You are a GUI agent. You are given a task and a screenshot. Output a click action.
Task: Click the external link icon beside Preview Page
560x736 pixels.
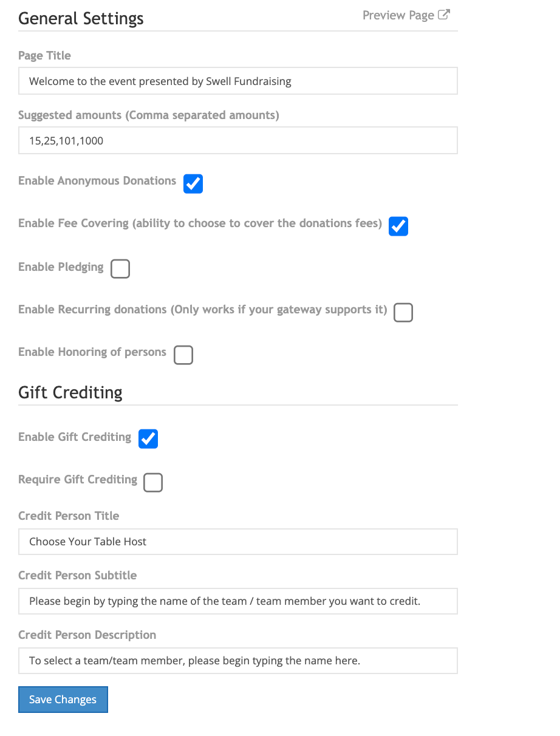[444, 15]
